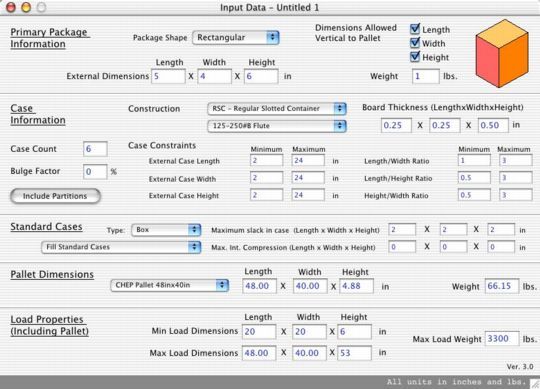Screen dimensions: 540x389
Task: Click the window resize grip corner
Action: tap(535, 383)
